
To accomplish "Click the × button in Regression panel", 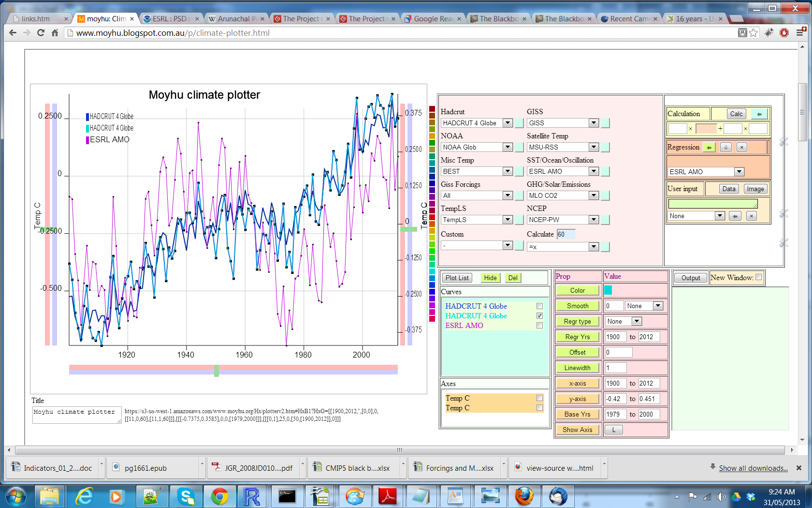I will (x=741, y=148).
